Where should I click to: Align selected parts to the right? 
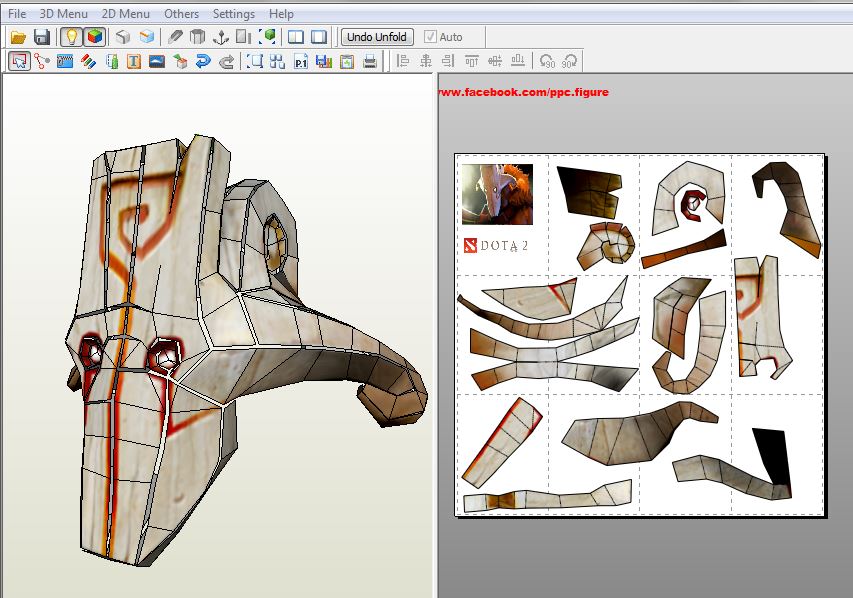(448, 61)
